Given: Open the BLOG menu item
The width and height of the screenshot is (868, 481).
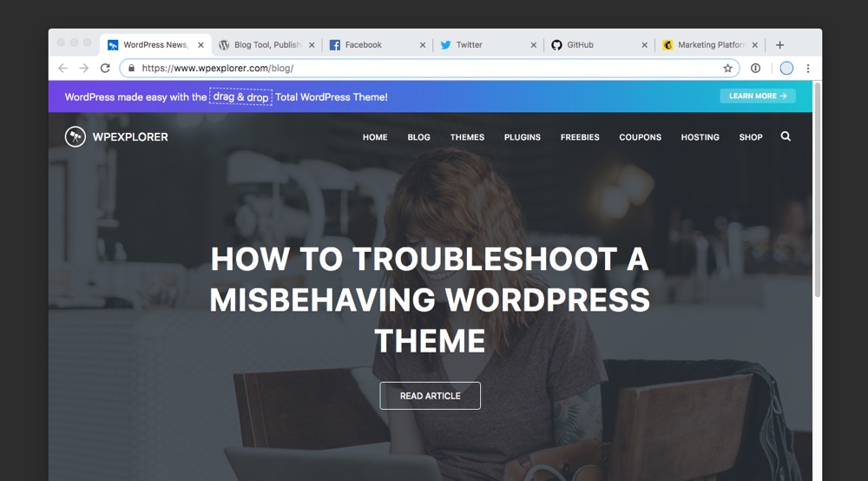Looking at the screenshot, I should point(418,137).
